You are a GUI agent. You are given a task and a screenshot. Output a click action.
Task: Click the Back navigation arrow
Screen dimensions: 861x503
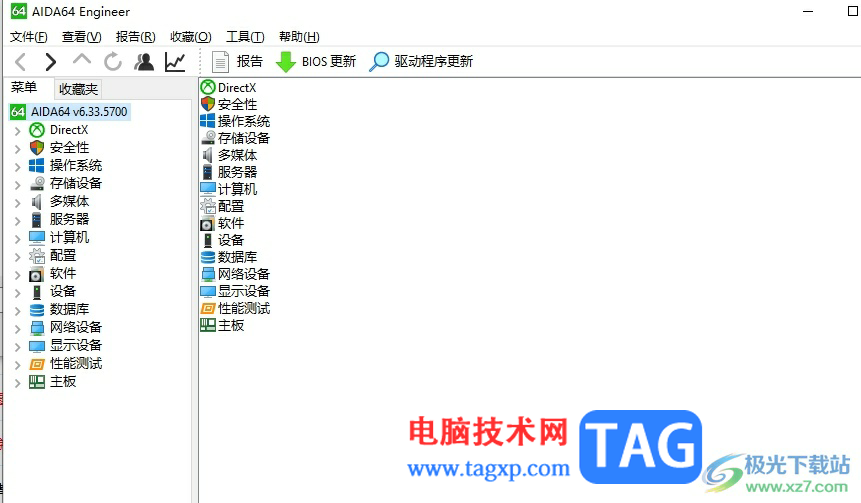(20, 62)
